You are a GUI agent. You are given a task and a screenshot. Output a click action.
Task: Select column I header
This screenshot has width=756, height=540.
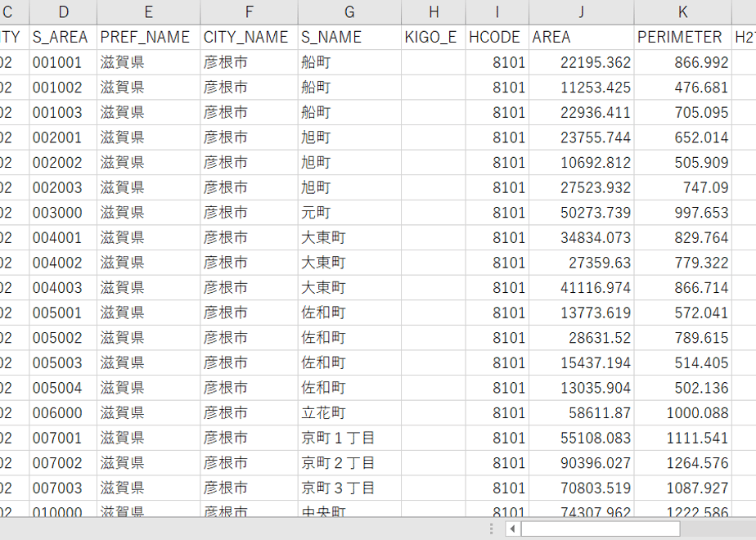pyautogui.click(x=497, y=12)
